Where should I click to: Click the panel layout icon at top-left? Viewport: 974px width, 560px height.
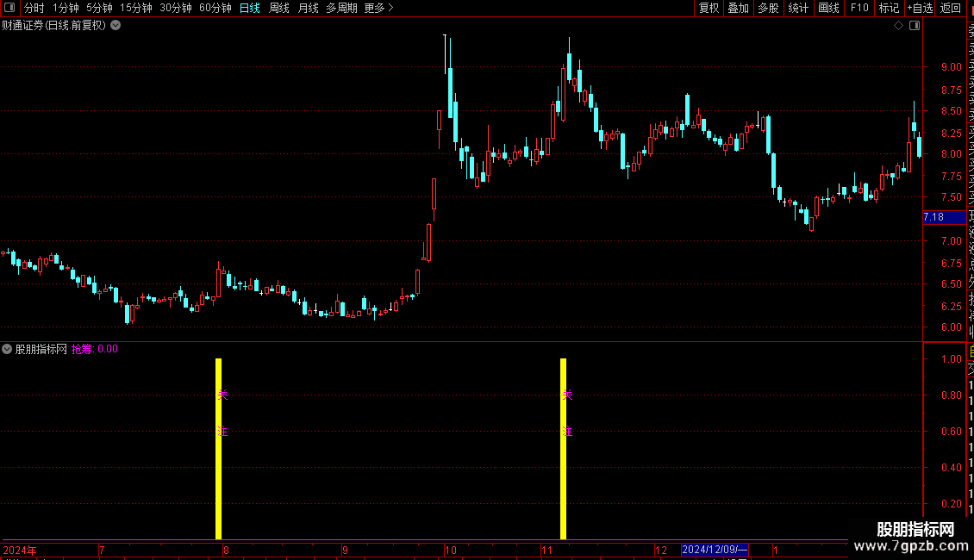pyautogui.click(x=9, y=8)
